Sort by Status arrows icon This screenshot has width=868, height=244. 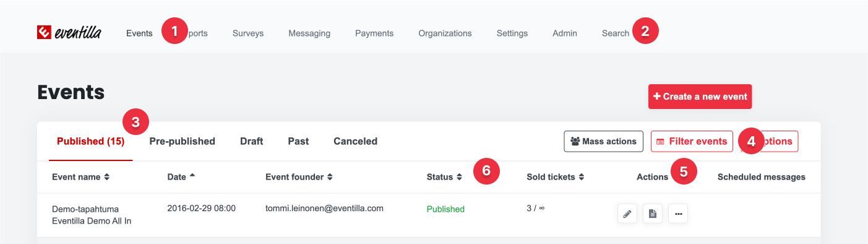[x=459, y=177]
